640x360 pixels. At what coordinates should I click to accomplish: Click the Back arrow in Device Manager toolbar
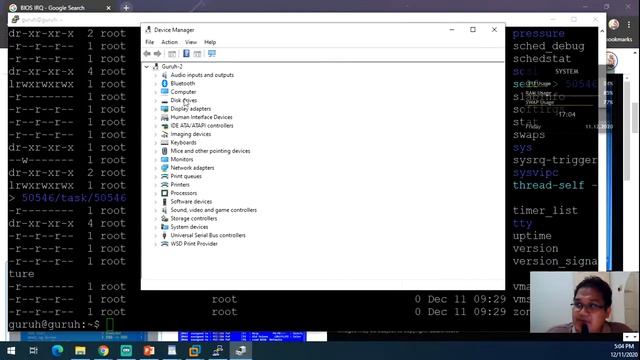click(147, 54)
